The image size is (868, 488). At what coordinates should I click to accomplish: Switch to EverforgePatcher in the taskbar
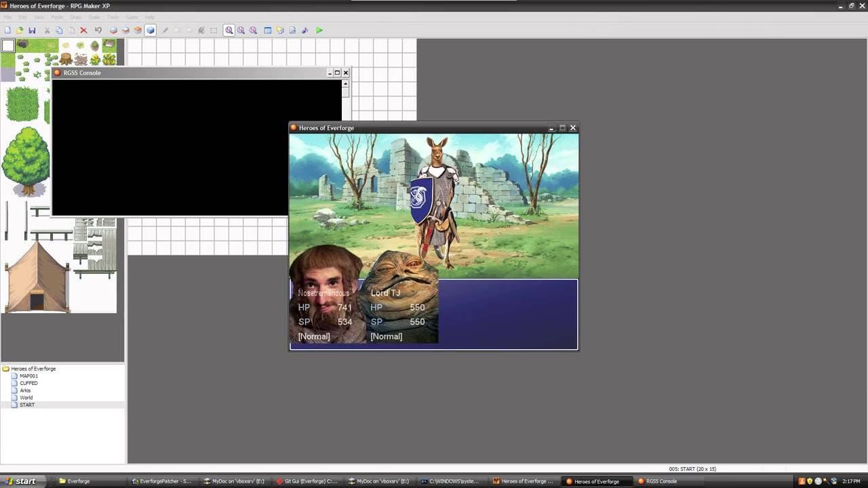click(x=161, y=481)
